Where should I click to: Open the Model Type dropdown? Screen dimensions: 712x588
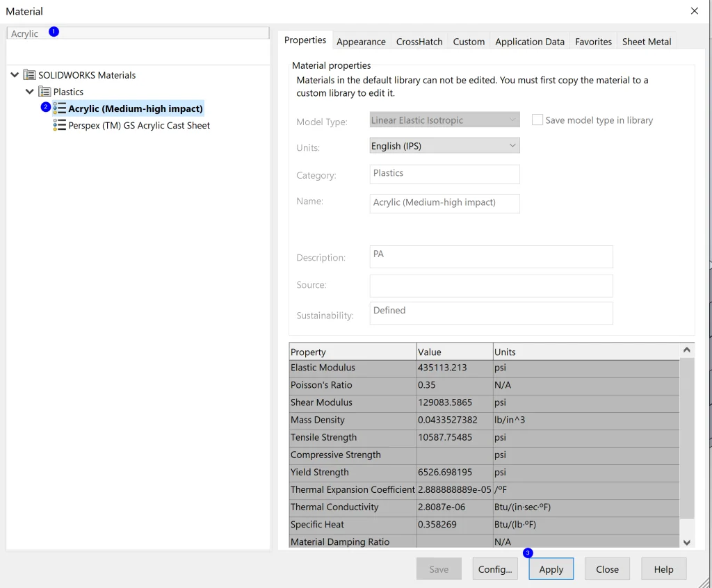tap(444, 120)
